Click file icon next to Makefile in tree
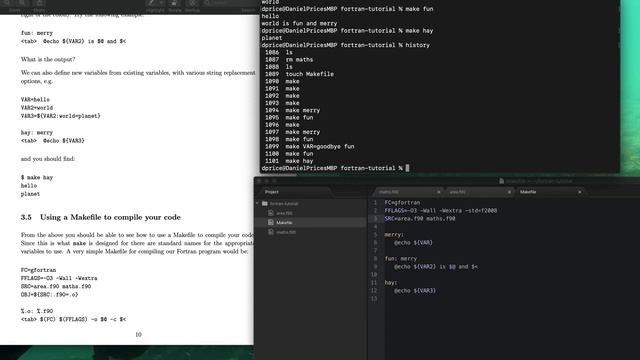This screenshot has width=640, height=360. tap(271, 222)
